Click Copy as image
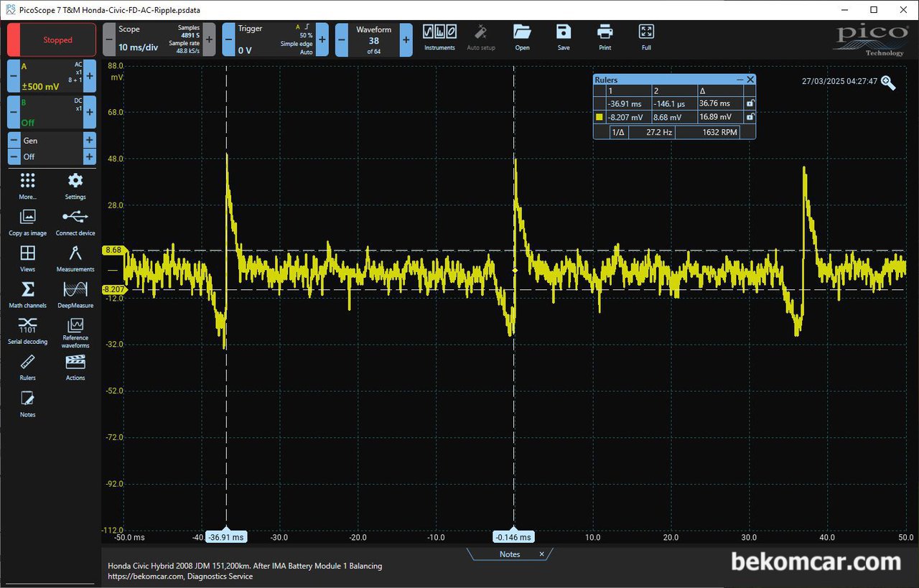 (27, 222)
